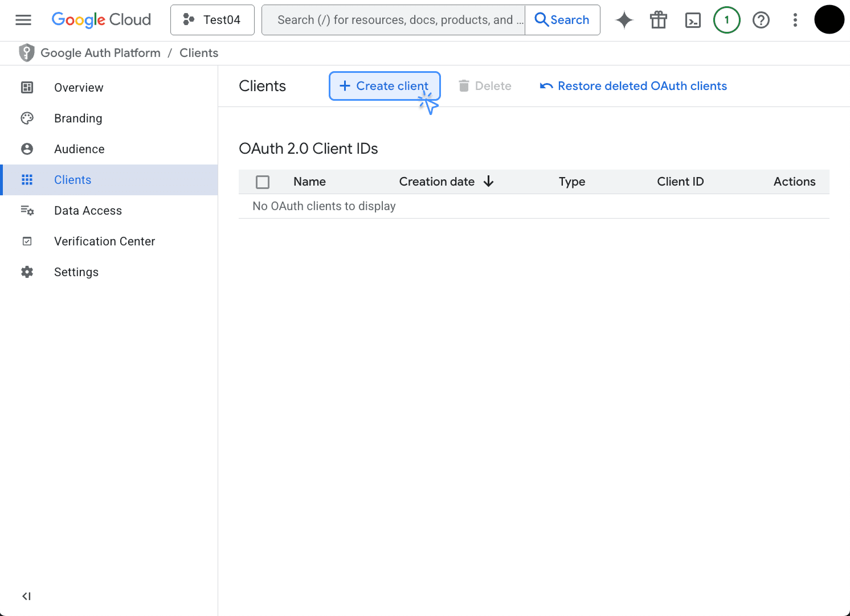Click the Branding palette icon
Screen dimensions: 850x616
click(27, 118)
